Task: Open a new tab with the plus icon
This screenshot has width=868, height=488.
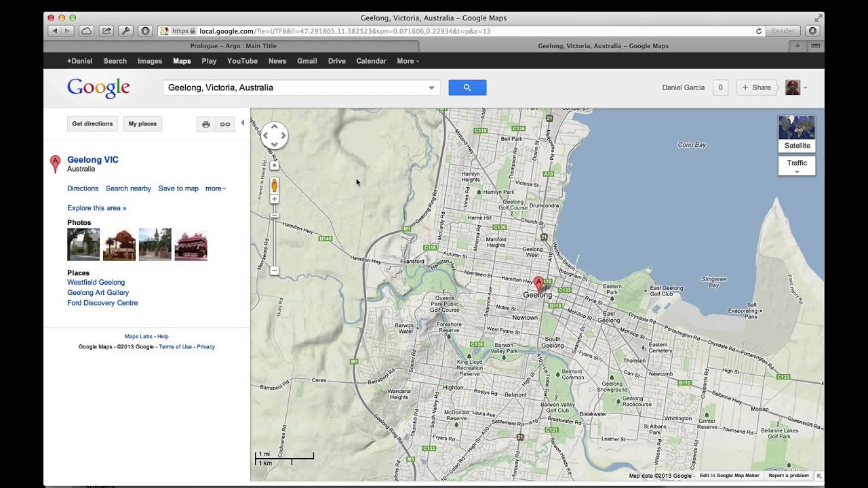Action: (797, 46)
